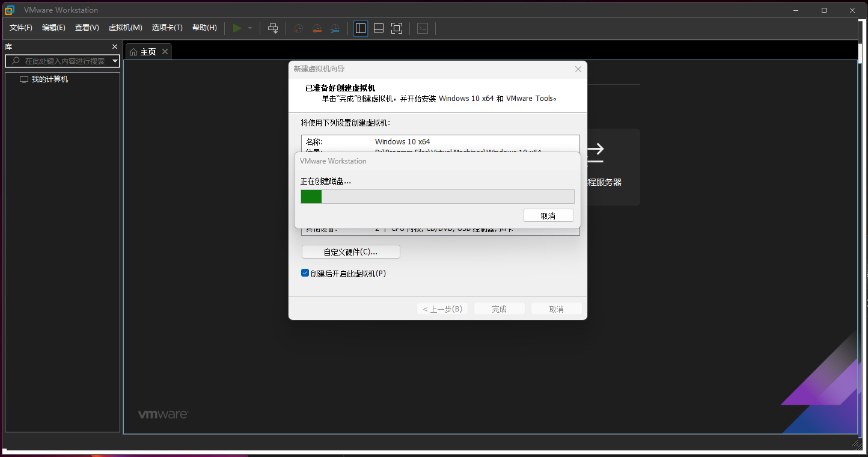868x457 pixels.
Task: Click the disk creation progress bar
Action: pyautogui.click(x=437, y=197)
